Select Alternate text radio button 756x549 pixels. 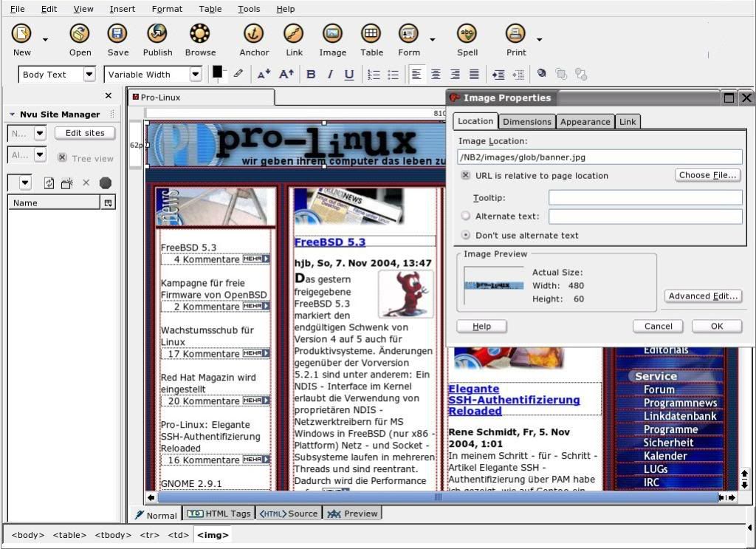[x=465, y=216]
